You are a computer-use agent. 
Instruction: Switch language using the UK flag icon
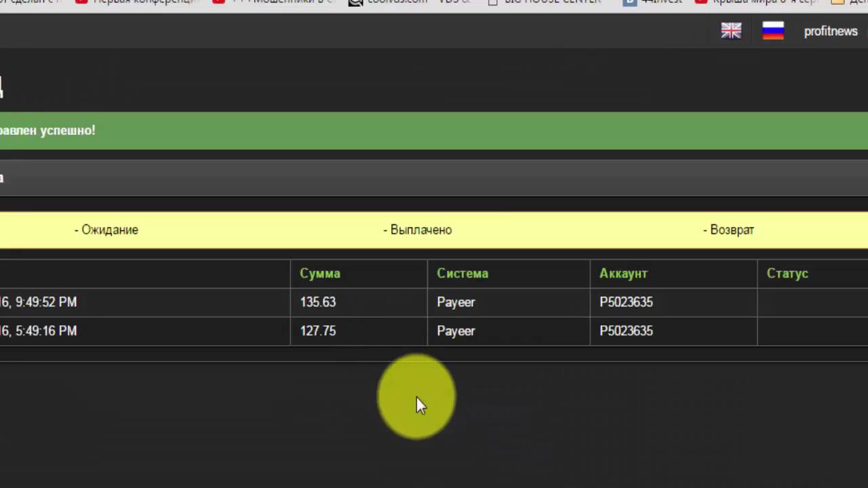[x=731, y=30]
